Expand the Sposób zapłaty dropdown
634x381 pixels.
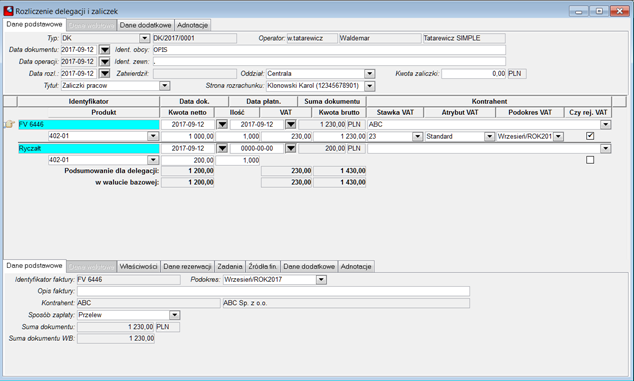(174, 315)
